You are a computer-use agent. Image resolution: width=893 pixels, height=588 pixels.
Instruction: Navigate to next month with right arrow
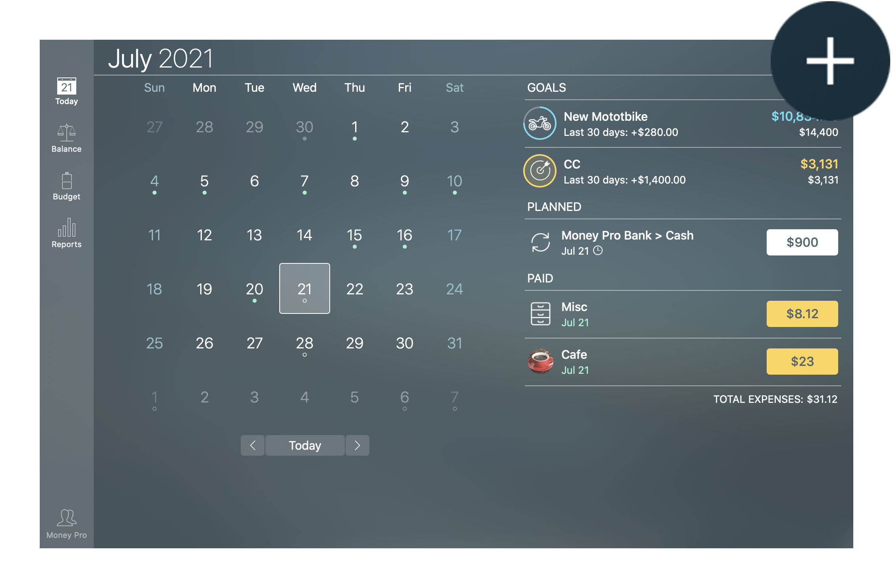coord(358,445)
